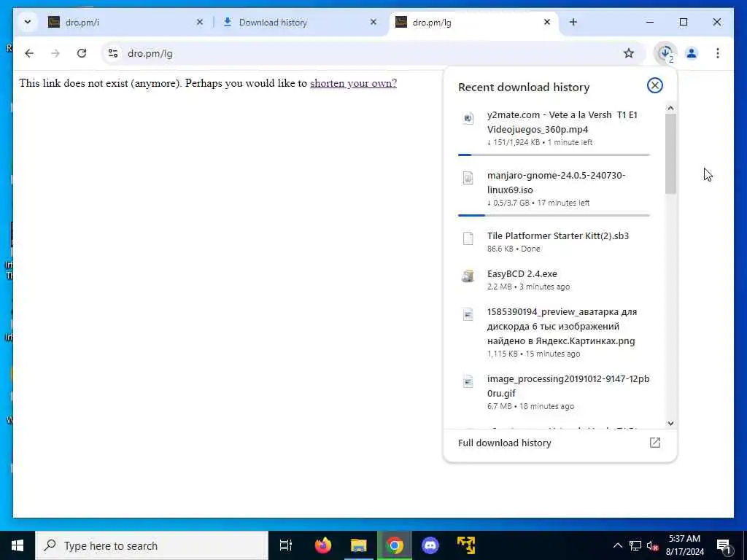Select the dro.pm/lg tab
Image resolution: width=747 pixels, height=560 pixels.
[474, 23]
